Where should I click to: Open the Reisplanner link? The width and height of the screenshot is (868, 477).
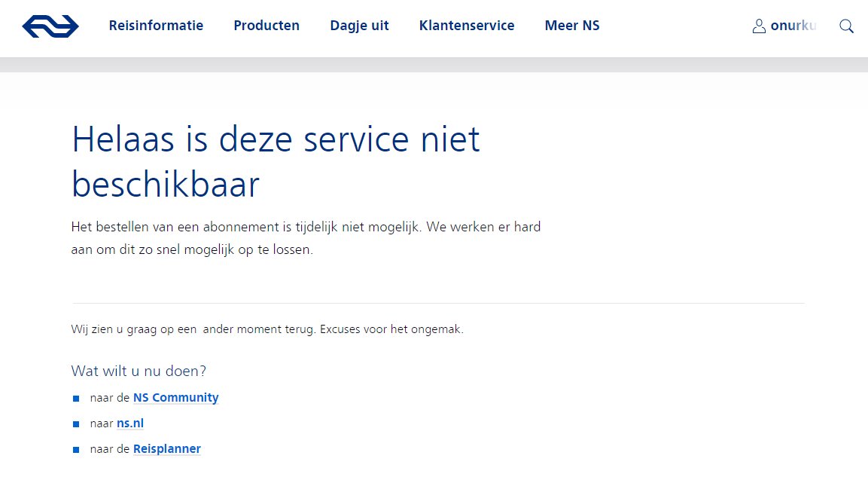pos(167,449)
